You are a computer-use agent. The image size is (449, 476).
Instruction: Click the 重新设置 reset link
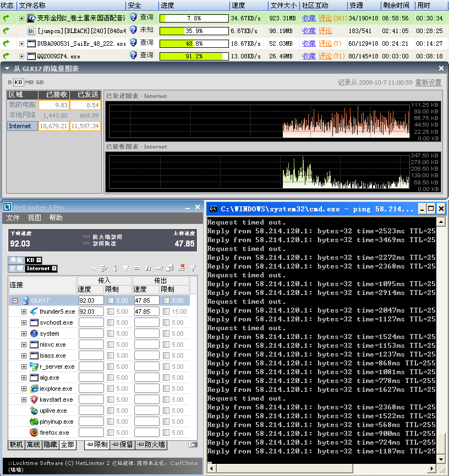click(428, 83)
